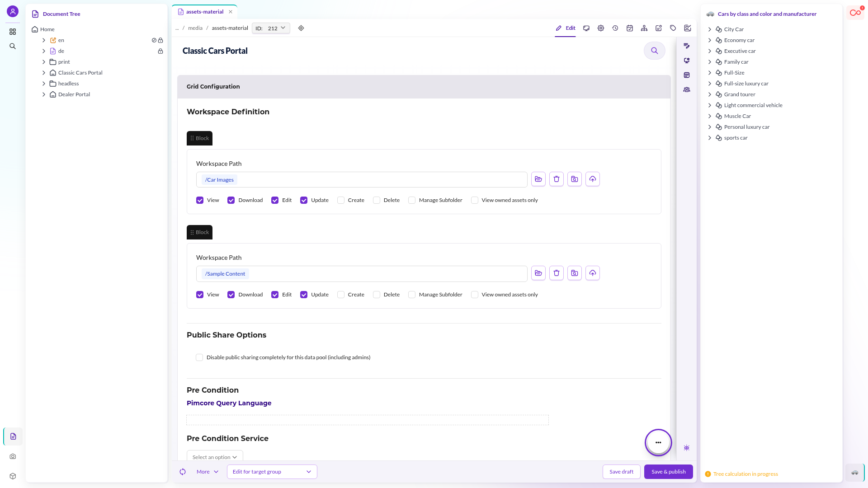Open the version history clock icon

[615, 28]
